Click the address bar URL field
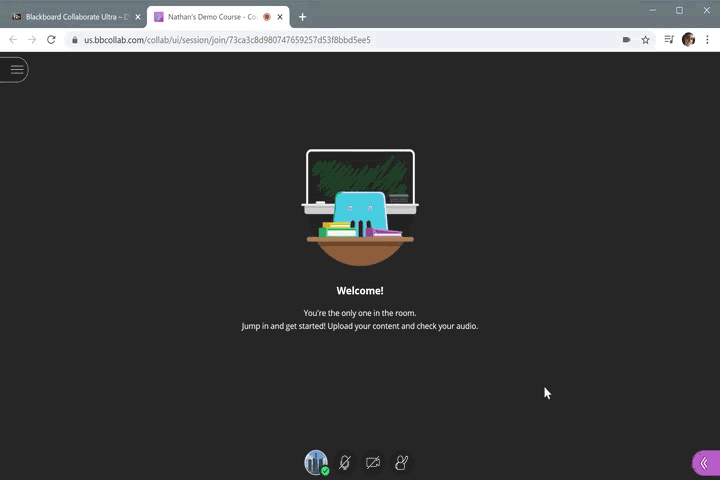This screenshot has height=480, width=720. [x=300, y=40]
